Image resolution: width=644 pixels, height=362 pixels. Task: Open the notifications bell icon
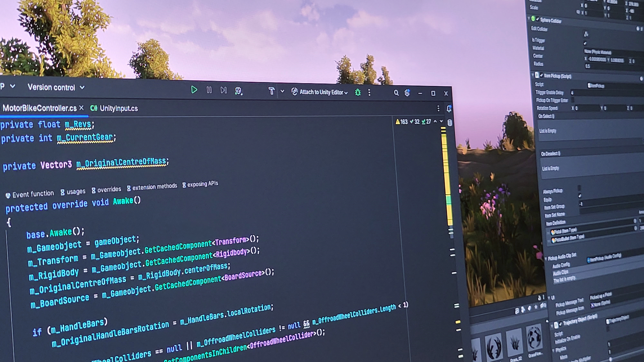click(449, 109)
